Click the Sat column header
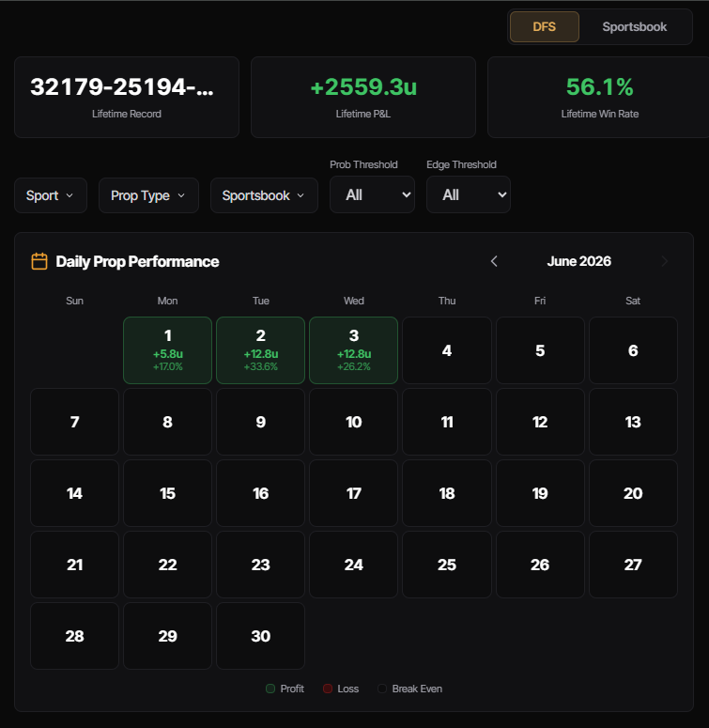 point(633,301)
